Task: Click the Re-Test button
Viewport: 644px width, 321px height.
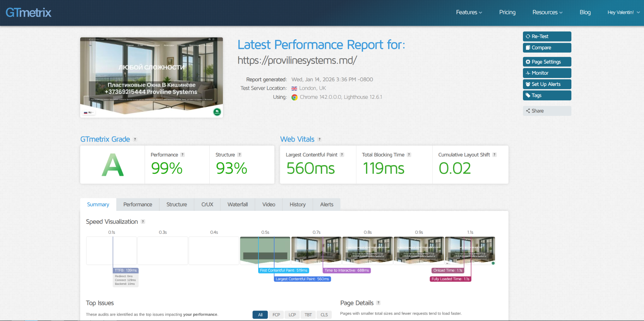Action: point(547,37)
